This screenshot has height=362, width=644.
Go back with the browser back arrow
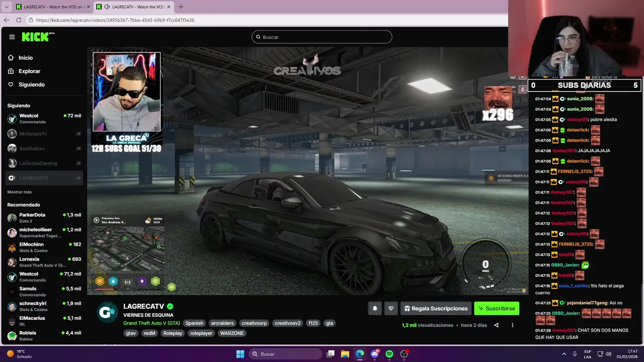7,20
